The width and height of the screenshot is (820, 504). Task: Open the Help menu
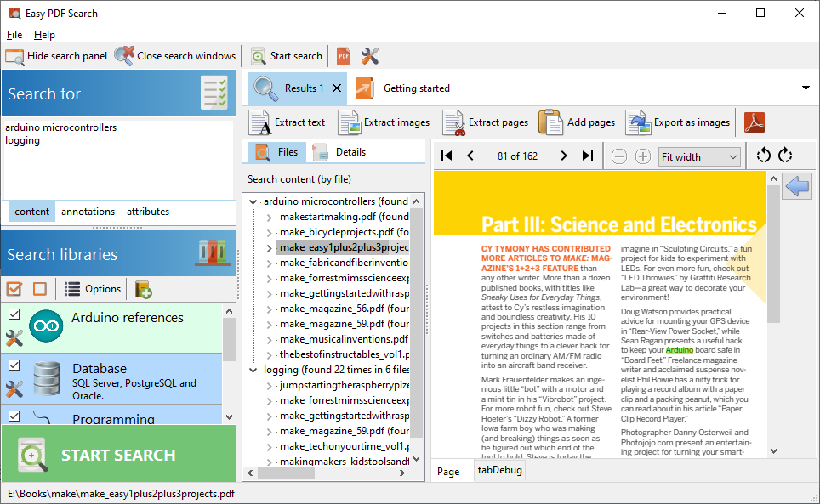(x=44, y=35)
